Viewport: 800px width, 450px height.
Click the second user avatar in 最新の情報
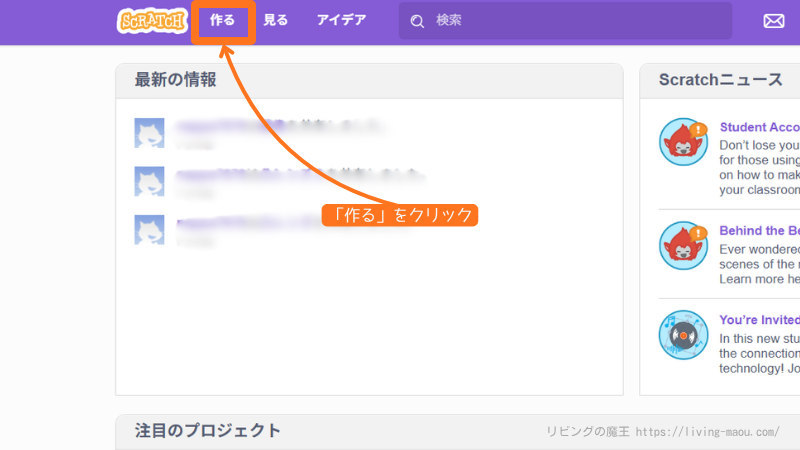pos(149,181)
